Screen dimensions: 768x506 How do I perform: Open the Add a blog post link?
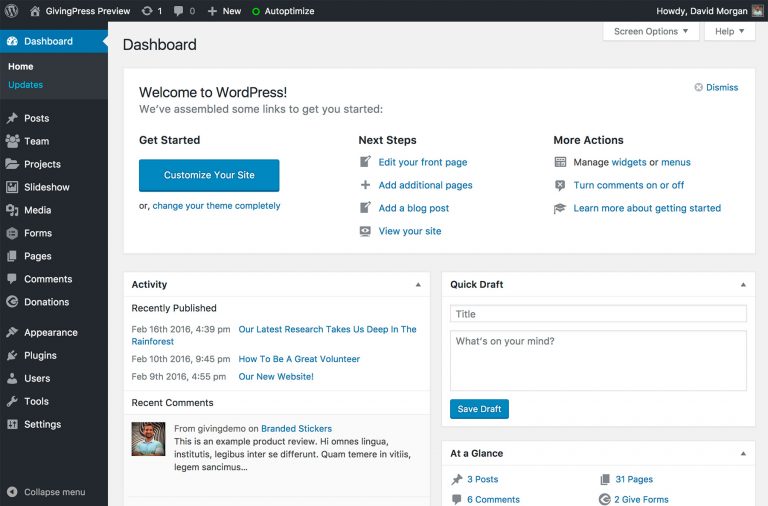point(414,208)
